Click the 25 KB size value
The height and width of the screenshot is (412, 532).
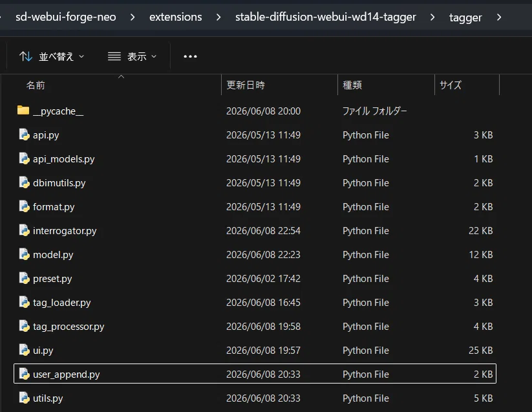[481, 351]
